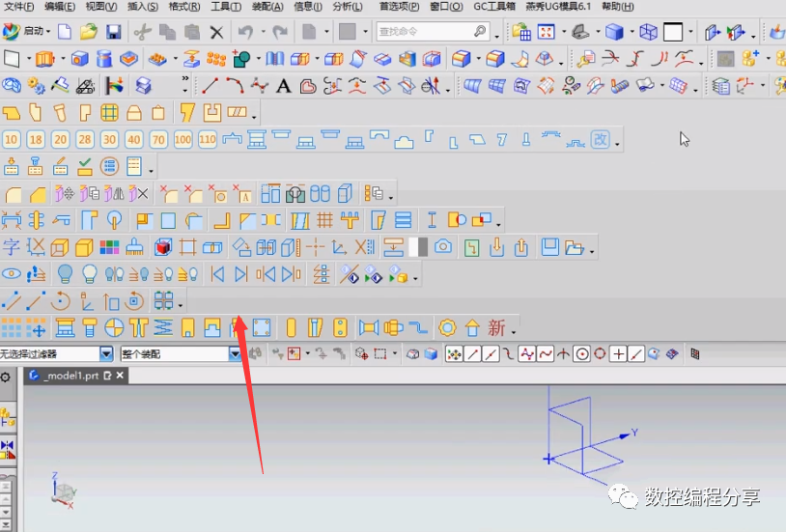Toggle Existing Point snap (plus icon)
The height and width of the screenshot is (532, 786).
click(x=618, y=354)
